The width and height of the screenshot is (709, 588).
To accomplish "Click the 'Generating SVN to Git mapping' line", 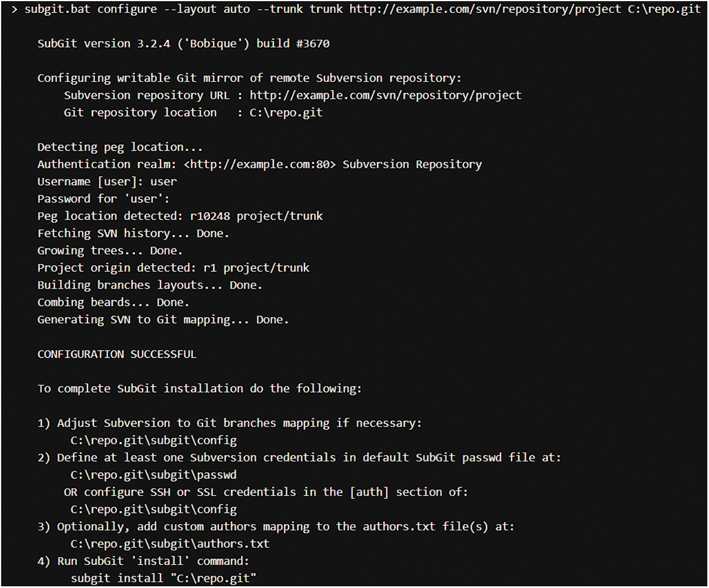I will [x=163, y=320].
